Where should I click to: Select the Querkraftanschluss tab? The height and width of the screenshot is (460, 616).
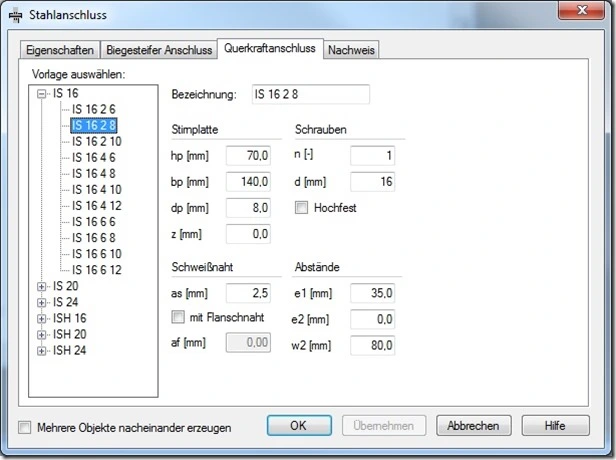click(270, 48)
